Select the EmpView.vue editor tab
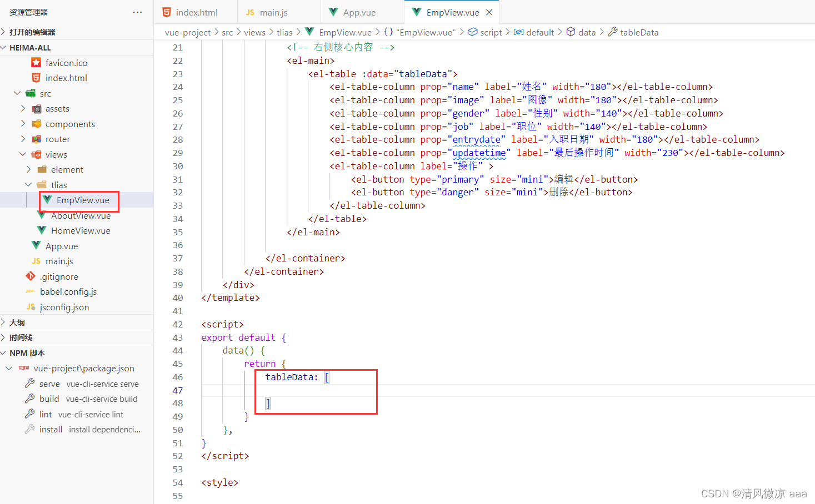 (452, 12)
